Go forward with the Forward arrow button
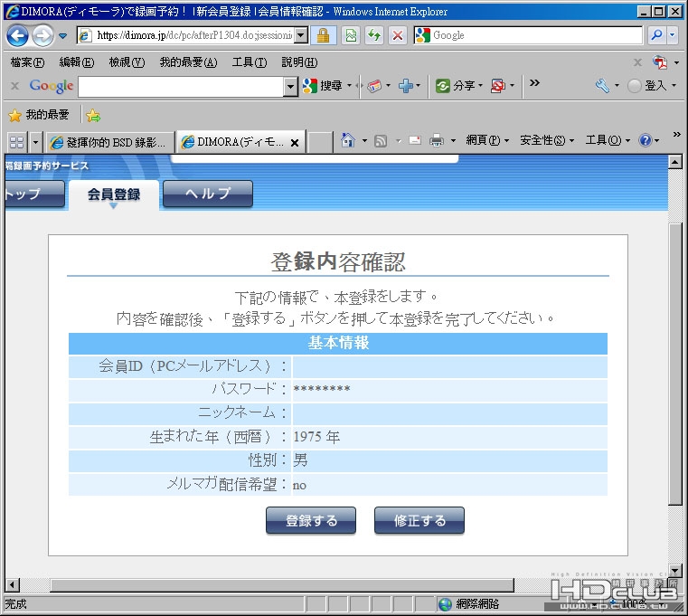 (x=42, y=35)
